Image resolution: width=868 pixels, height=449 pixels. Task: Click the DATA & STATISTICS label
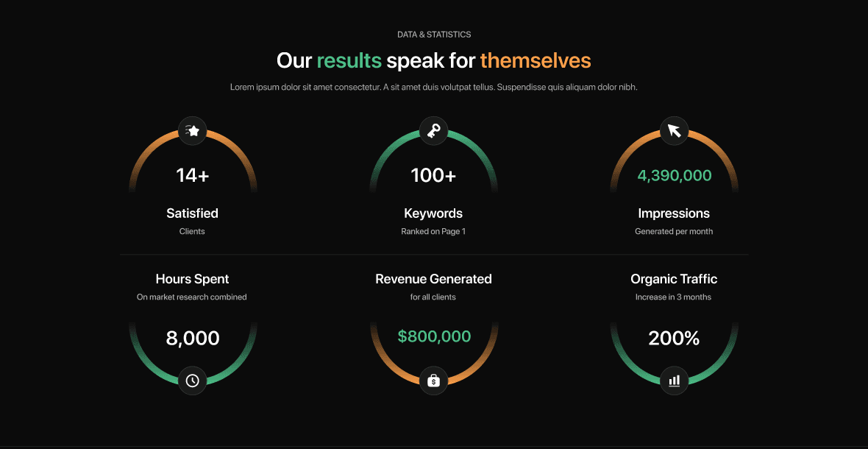click(434, 35)
